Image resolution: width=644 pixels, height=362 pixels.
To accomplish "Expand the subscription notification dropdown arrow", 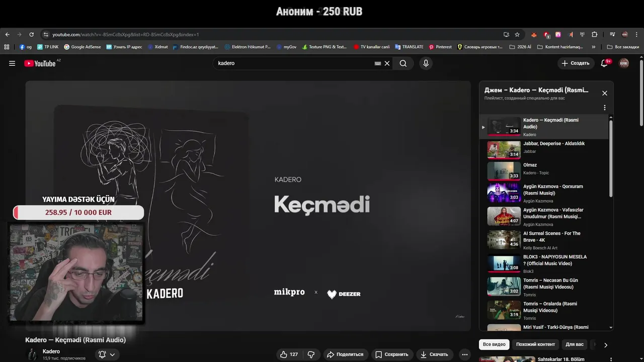I will pos(112,354).
